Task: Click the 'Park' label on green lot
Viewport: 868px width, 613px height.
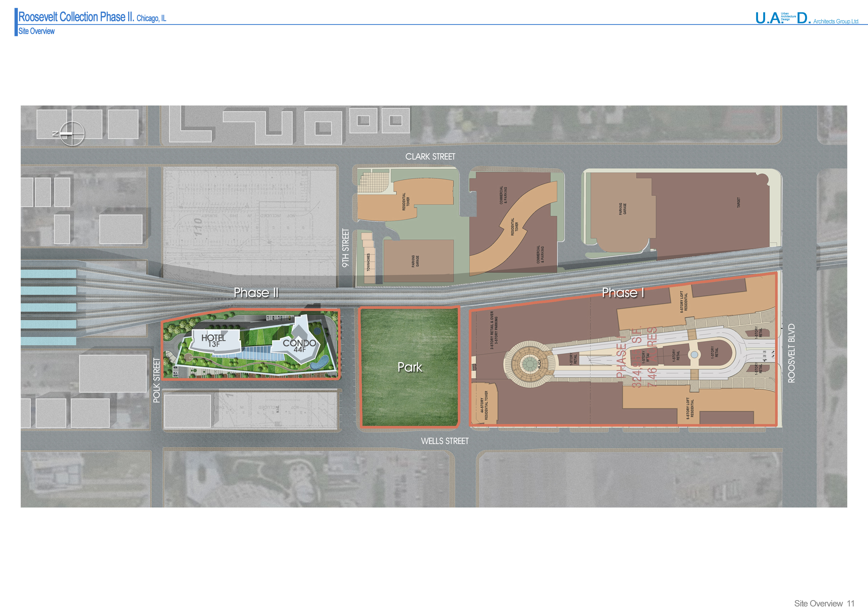Action: coord(410,367)
